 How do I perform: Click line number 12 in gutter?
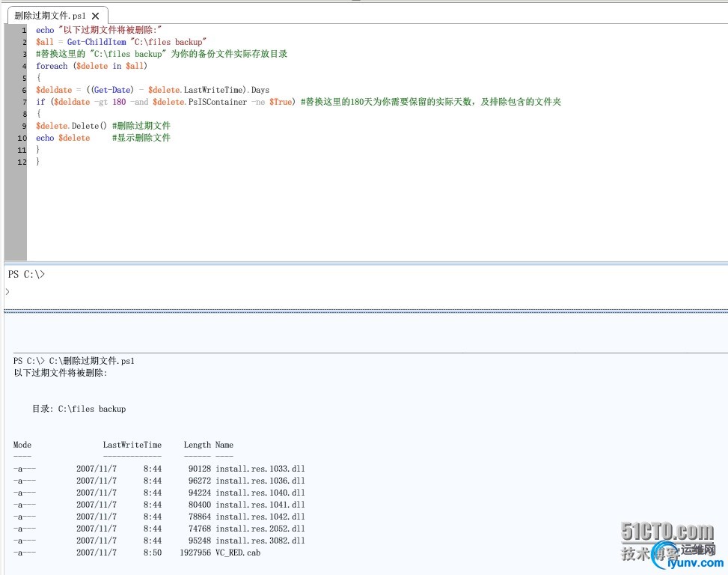(x=22, y=162)
